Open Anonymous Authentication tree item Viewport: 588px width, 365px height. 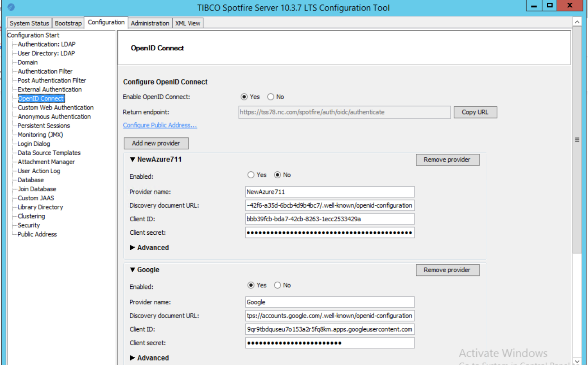point(54,117)
